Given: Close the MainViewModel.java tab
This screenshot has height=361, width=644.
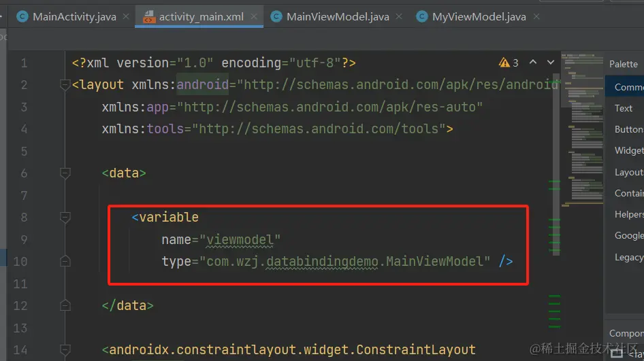Looking at the screenshot, I should coord(399,16).
